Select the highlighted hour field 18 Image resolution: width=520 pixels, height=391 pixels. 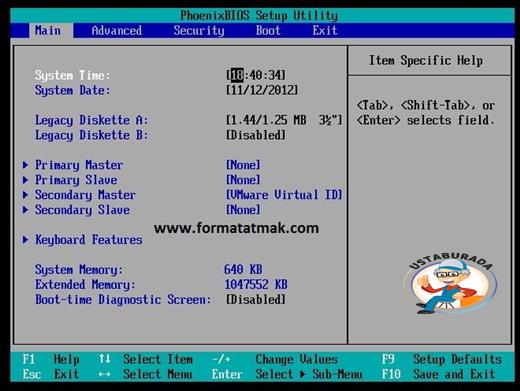click(237, 75)
